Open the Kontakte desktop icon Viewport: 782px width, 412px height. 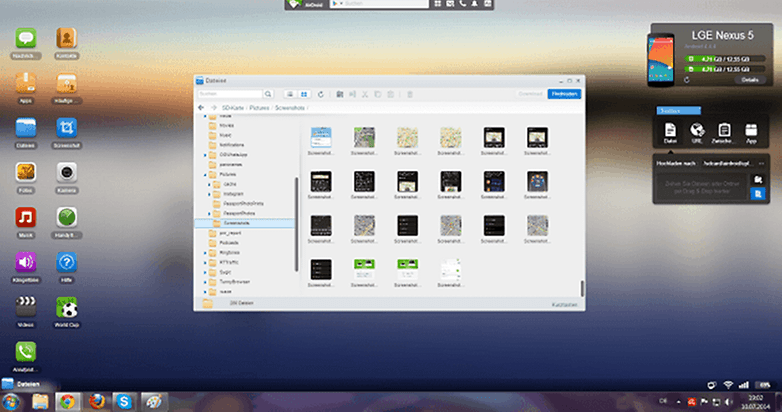pos(66,39)
